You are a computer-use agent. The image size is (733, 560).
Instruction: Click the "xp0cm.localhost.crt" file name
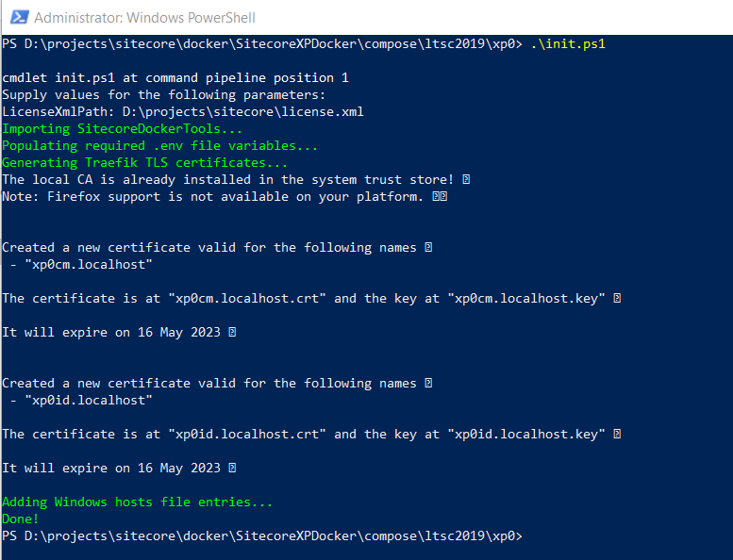tap(246, 298)
